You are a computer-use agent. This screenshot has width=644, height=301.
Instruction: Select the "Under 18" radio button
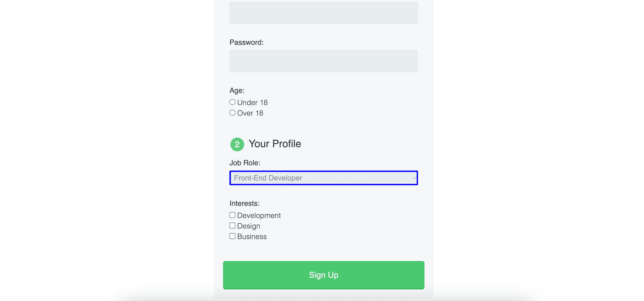[232, 102]
